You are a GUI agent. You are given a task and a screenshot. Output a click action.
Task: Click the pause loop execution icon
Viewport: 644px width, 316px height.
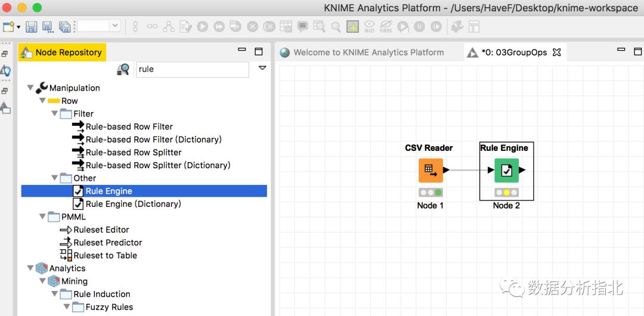point(419,27)
